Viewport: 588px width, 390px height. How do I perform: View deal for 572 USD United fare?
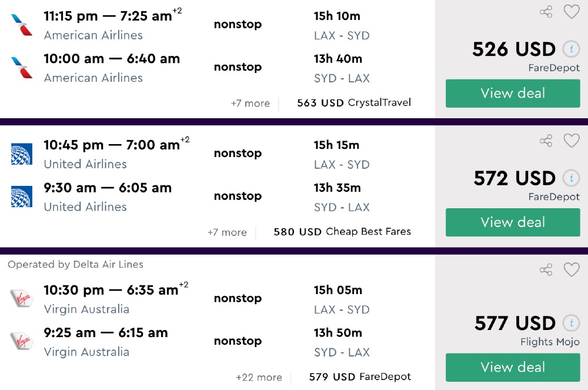click(x=513, y=222)
